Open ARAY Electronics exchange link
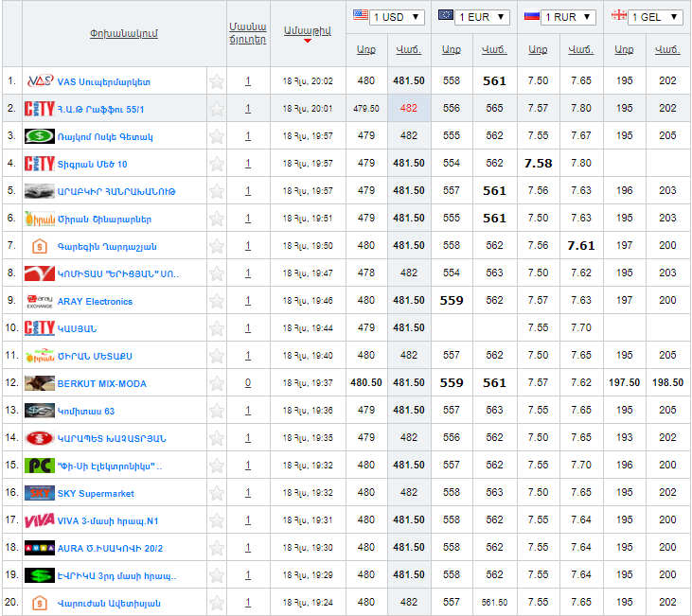This screenshot has height=616, width=692. (x=95, y=302)
